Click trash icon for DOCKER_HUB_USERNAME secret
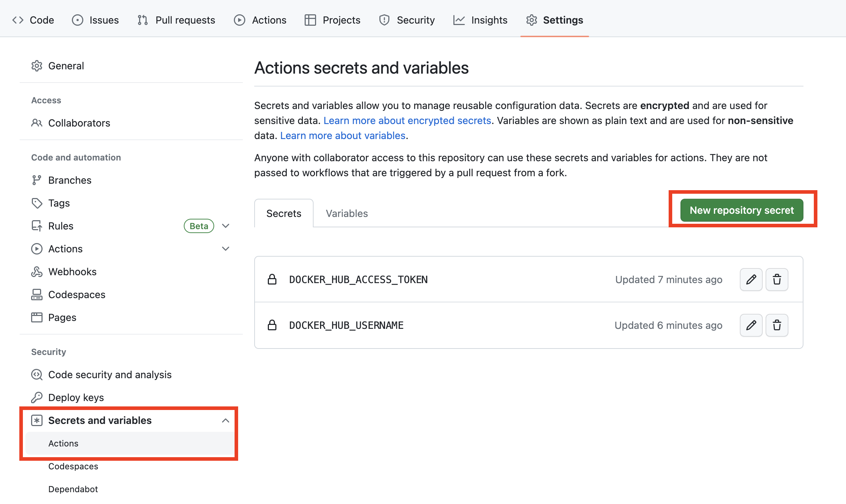Screen dimensions: 846x504 tap(777, 325)
